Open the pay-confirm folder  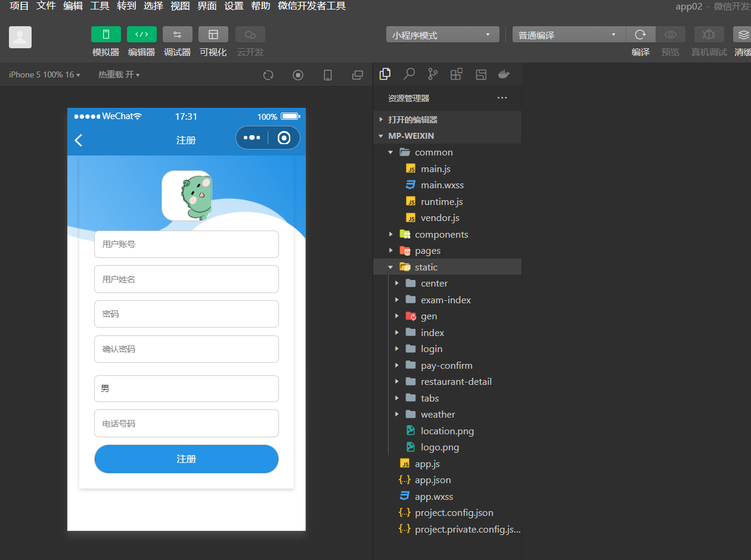pyautogui.click(x=447, y=365)
